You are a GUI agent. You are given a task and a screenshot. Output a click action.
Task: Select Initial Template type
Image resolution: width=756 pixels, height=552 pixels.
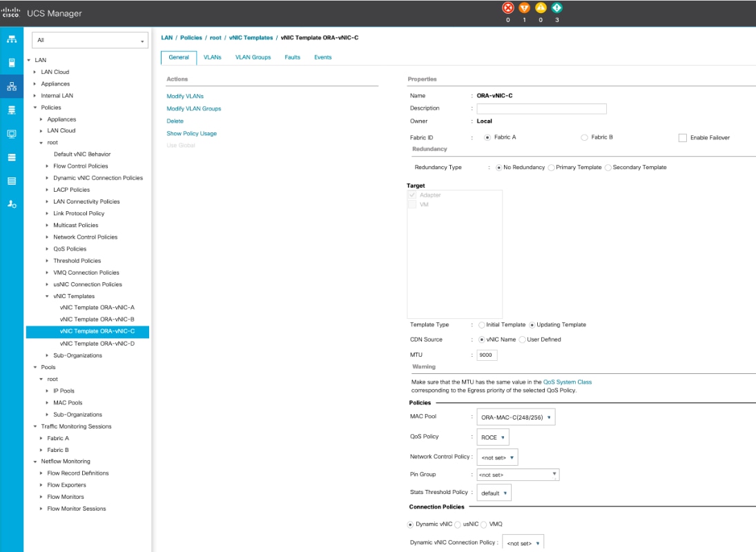pos(482,325)
